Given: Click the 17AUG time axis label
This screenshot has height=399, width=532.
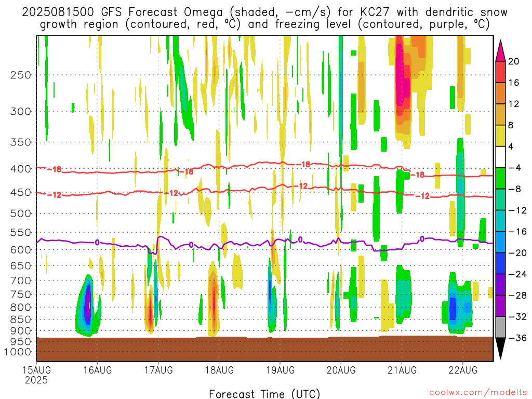Looking at the screenshot, I should click(x=158, y=370).
